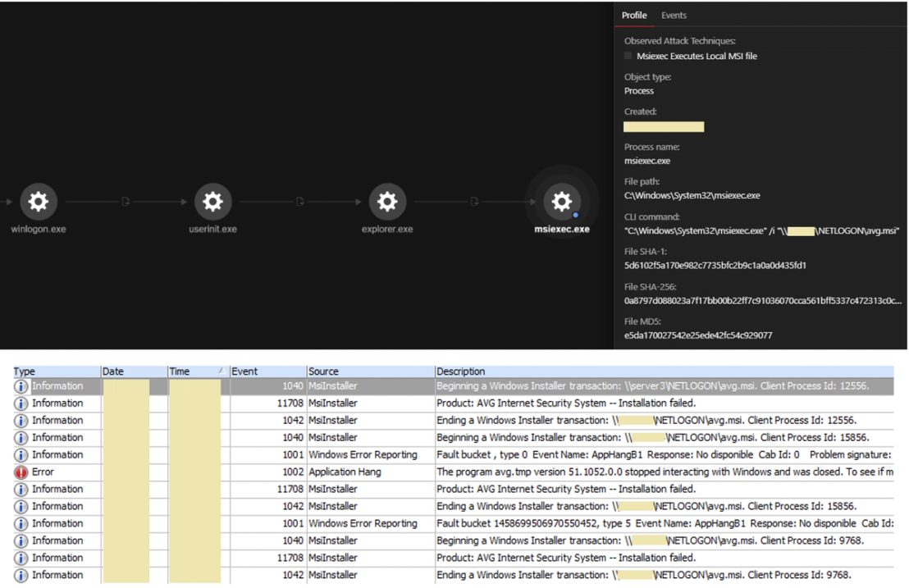Image resolution: width=909 pixels, height=588 pixels.
Task: Click info icon of Ending transaction 15856 row
Action: point(21,506)
